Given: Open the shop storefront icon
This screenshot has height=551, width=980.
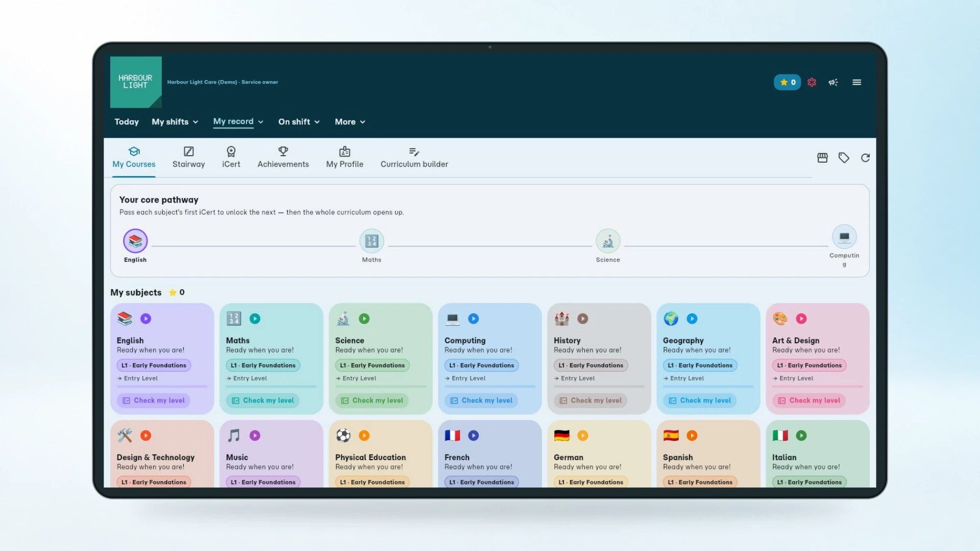Looking at the screenshot, I should coord(822,158).
